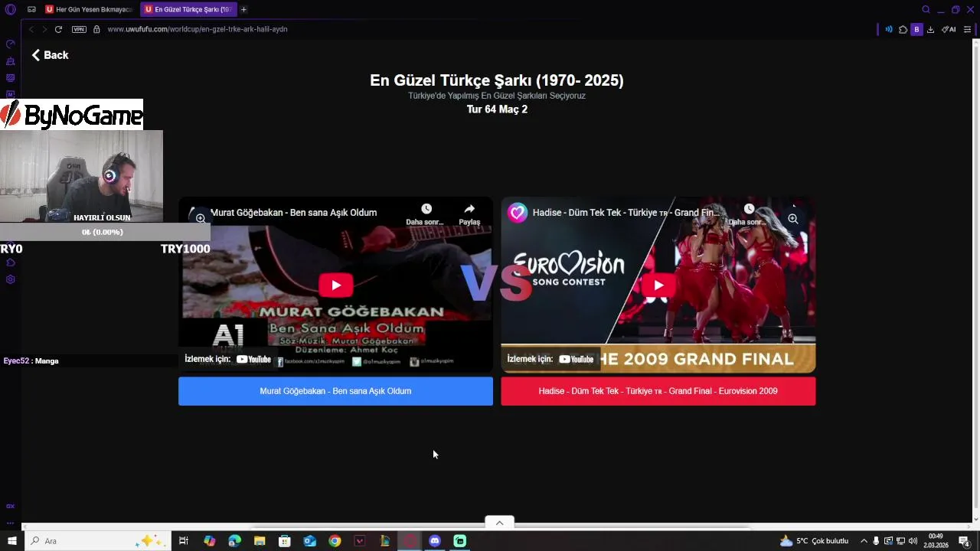
Task: Click the taskbar Ara search box
Action: (97, 541)
